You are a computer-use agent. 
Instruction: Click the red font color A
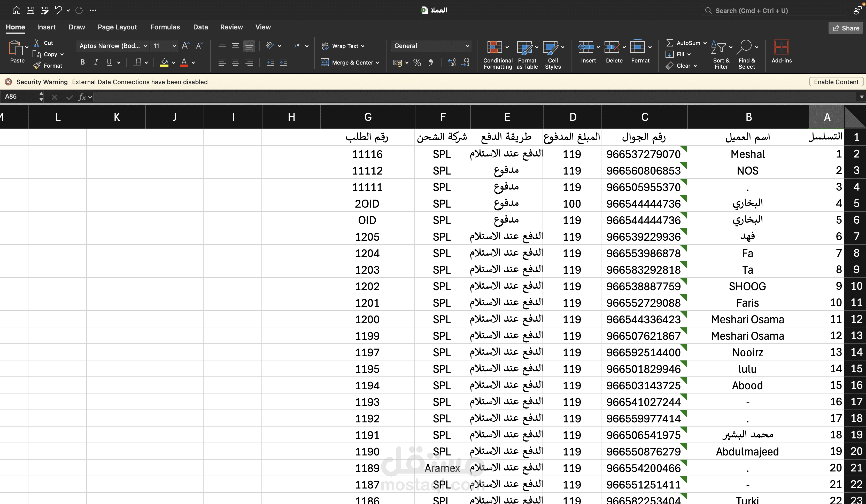pos(184,62)
